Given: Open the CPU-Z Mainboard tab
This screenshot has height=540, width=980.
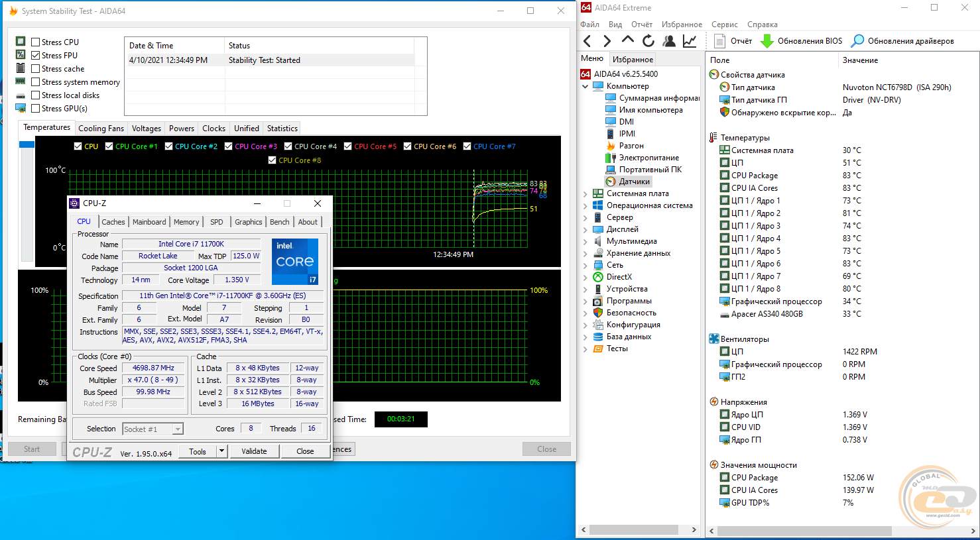Looking at the screenshot, I should (x=149, y=222).
